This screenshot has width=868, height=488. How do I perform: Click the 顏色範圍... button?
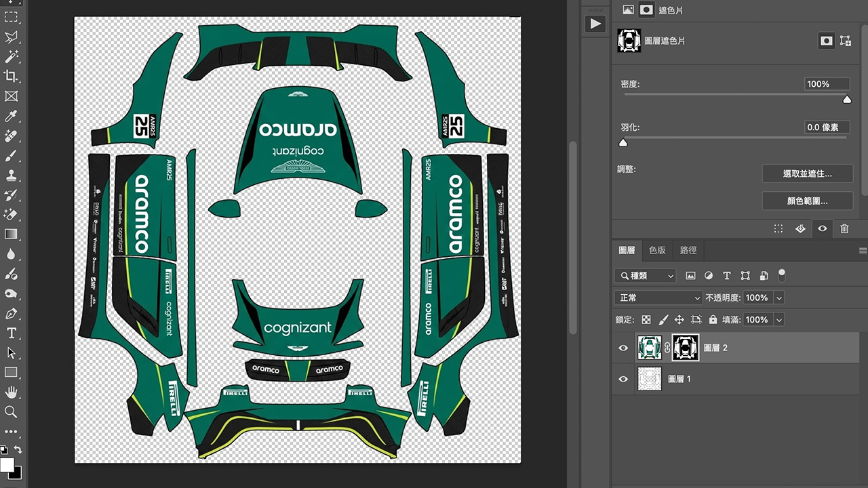coord(807,201)
